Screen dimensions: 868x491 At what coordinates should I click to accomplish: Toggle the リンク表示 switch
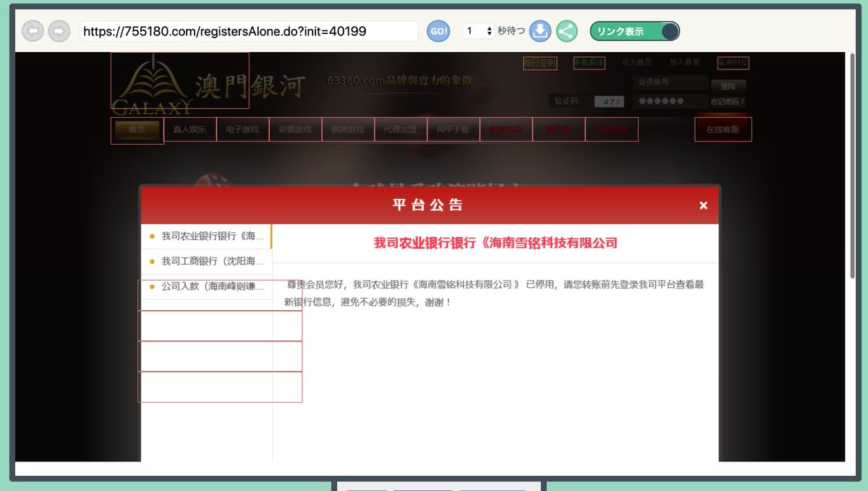click(635, 31)
